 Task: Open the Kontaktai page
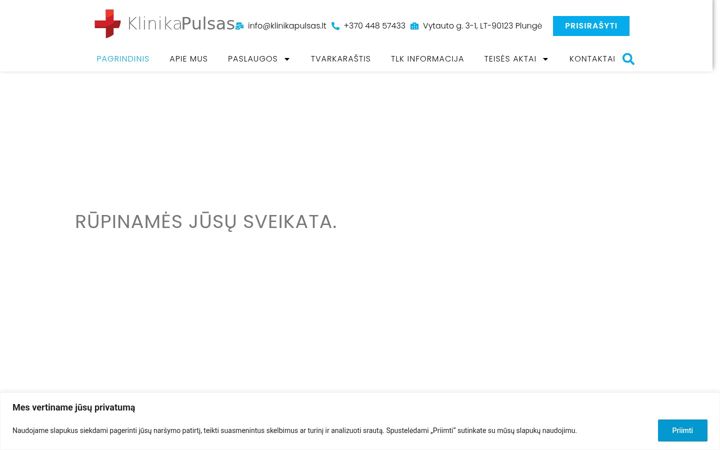[592, 59]
